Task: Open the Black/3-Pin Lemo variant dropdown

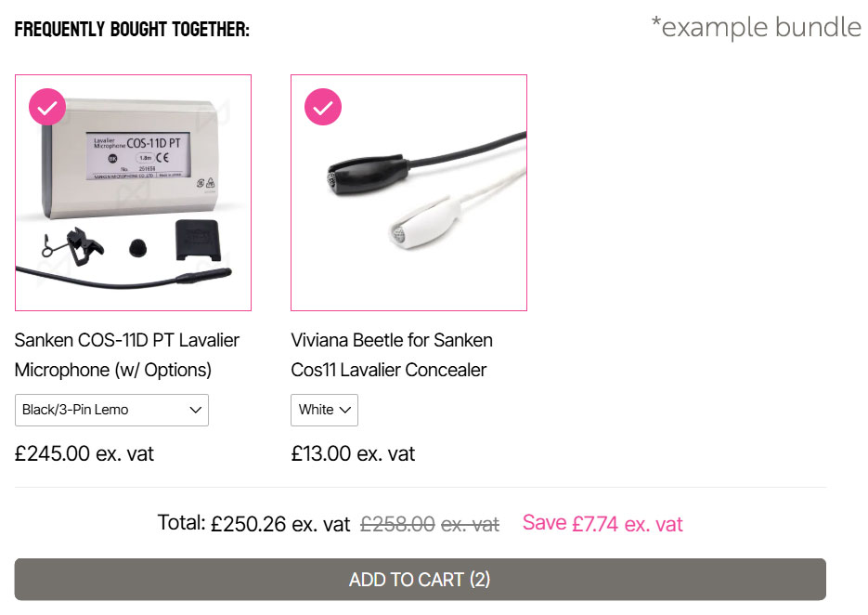Action: point(111,410)
